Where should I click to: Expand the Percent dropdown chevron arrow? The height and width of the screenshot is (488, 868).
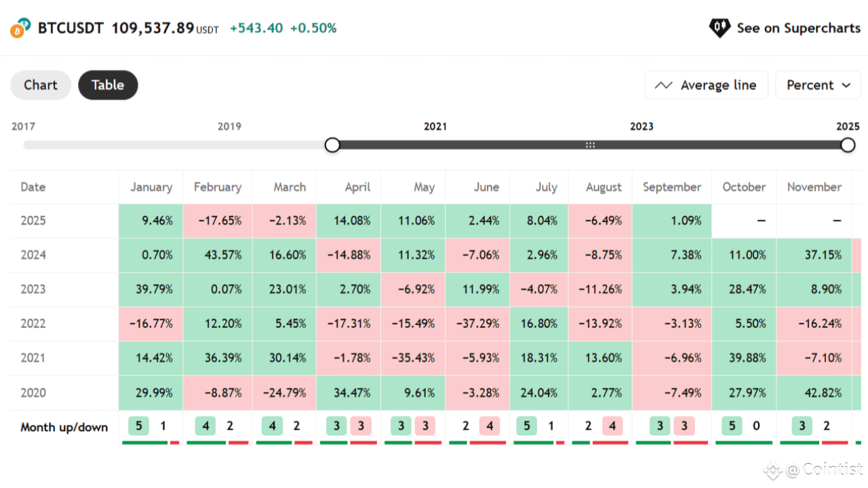846,85
